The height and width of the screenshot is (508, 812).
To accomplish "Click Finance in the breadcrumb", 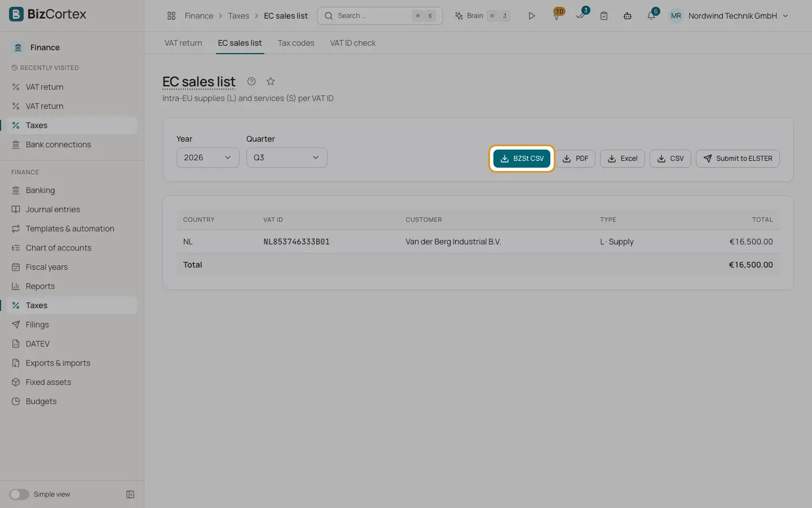I will (x=199, y=16).
